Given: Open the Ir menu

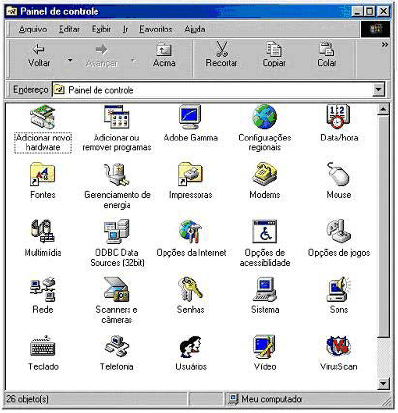Looking at the screenshot, I should [125, 29].
